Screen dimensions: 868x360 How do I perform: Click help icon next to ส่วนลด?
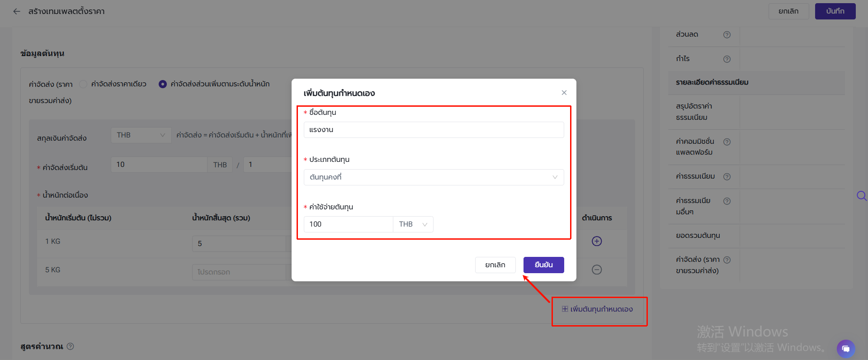pos(726,35)
